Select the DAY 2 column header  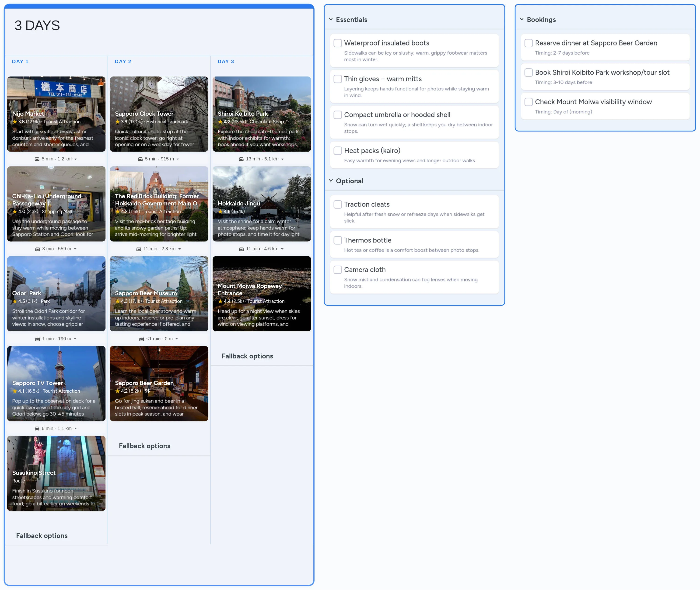(123, 61)
